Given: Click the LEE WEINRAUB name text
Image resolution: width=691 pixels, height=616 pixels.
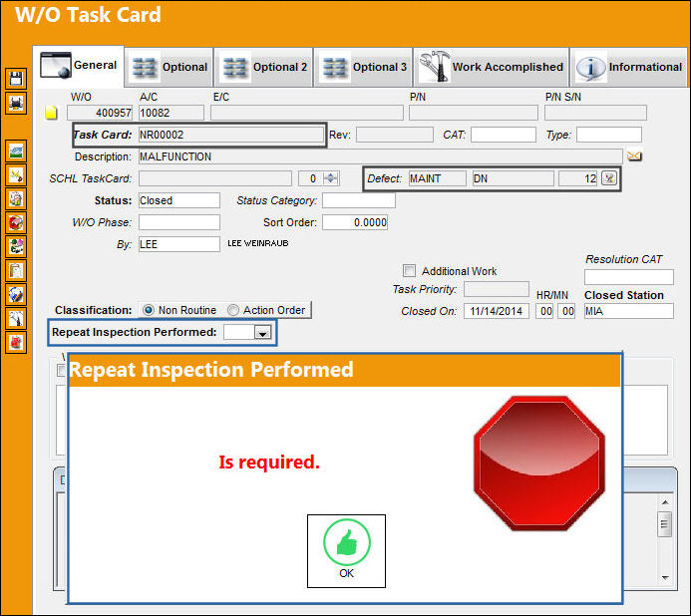Looking at the screenshot, I should click(x=258, y=243).
